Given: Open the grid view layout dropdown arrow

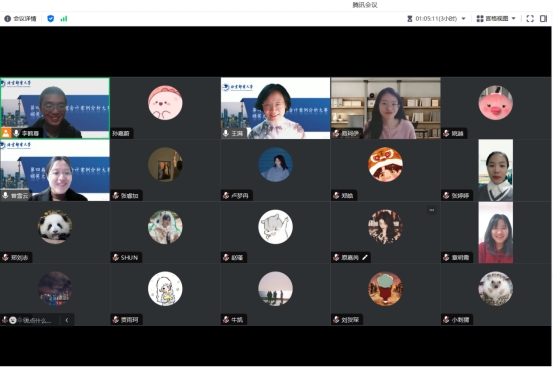Looking at the screenshot, I should click(x=514, y=19).
